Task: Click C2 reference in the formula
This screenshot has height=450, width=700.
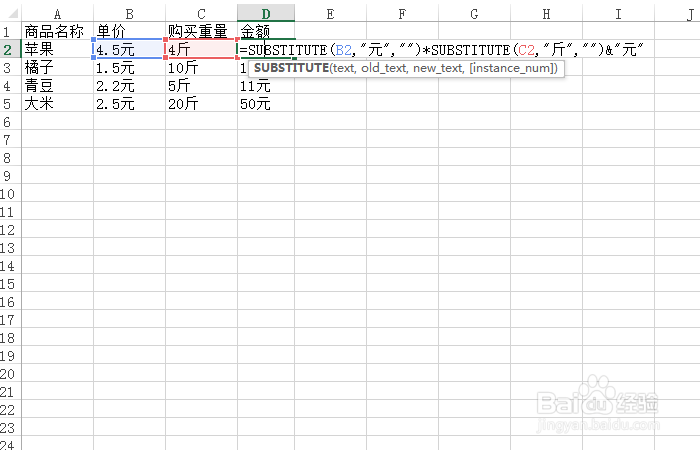Action: (x=526, y=50)
